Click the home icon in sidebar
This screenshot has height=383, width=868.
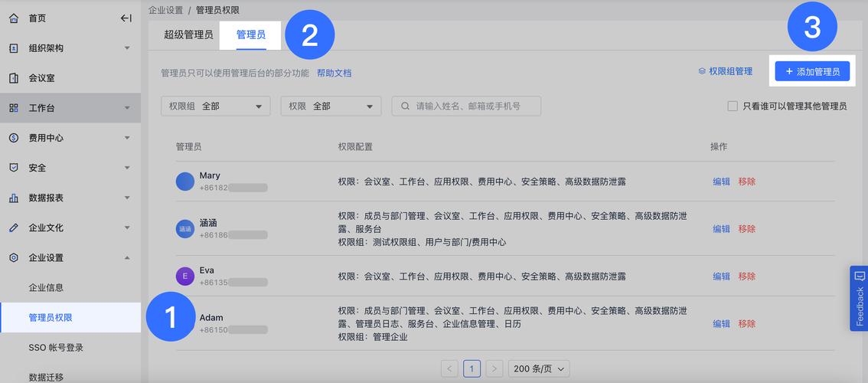point(14,18)
